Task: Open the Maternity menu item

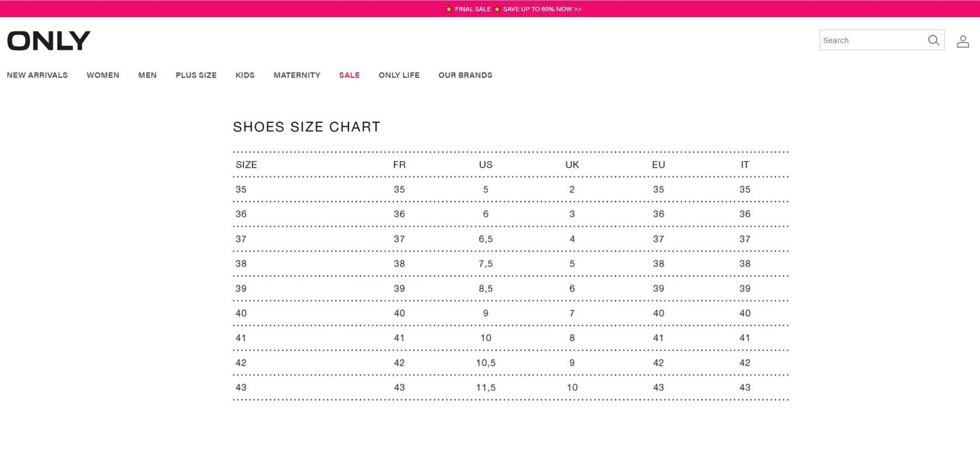Action: coord(297,75)
